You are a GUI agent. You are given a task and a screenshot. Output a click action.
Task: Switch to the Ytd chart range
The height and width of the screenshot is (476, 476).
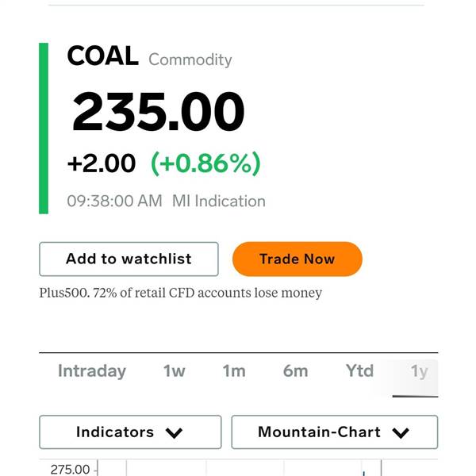pos(359,371)
